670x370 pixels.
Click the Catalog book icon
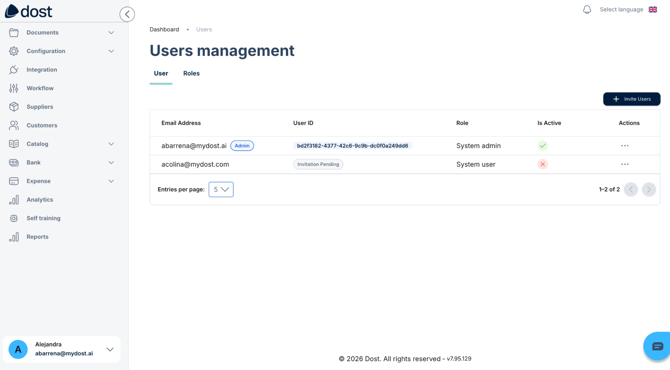(14, 144)
